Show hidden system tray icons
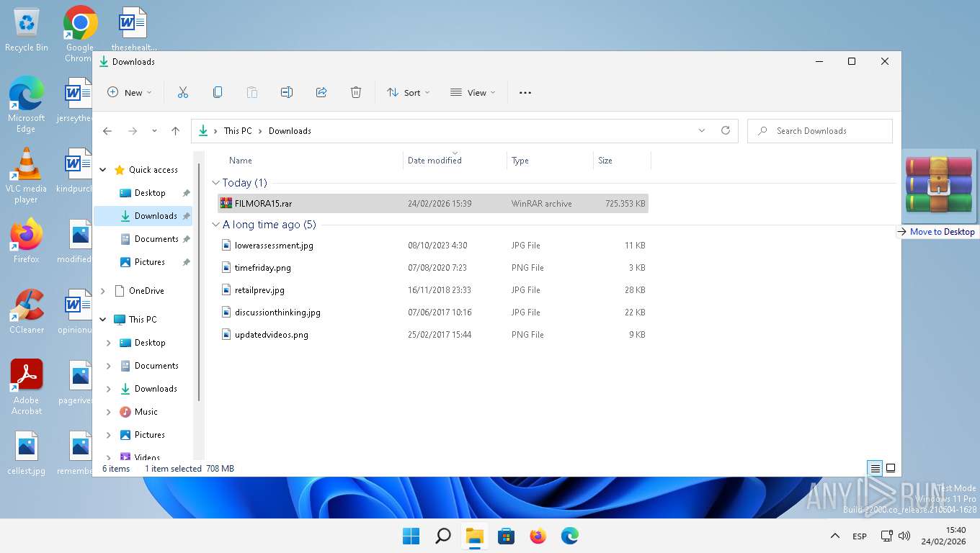980x553 pixels. coord(835,536)
